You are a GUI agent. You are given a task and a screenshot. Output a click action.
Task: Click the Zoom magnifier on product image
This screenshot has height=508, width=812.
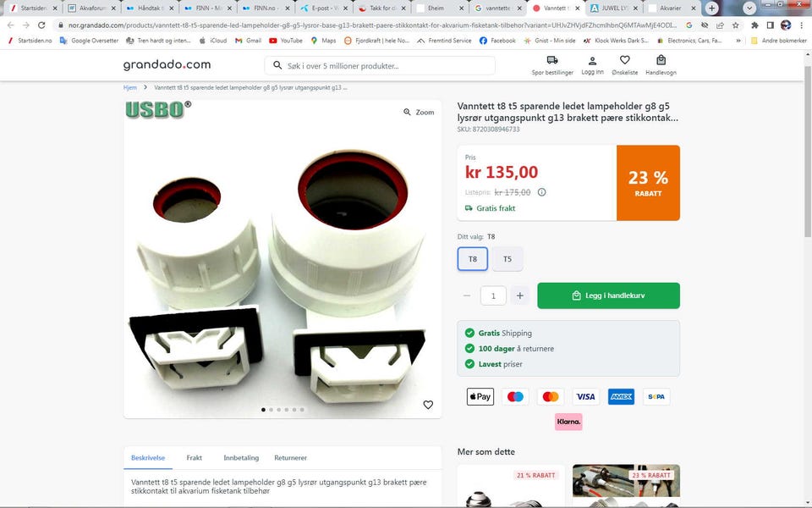pyautogui.click(x=419, y=112)
